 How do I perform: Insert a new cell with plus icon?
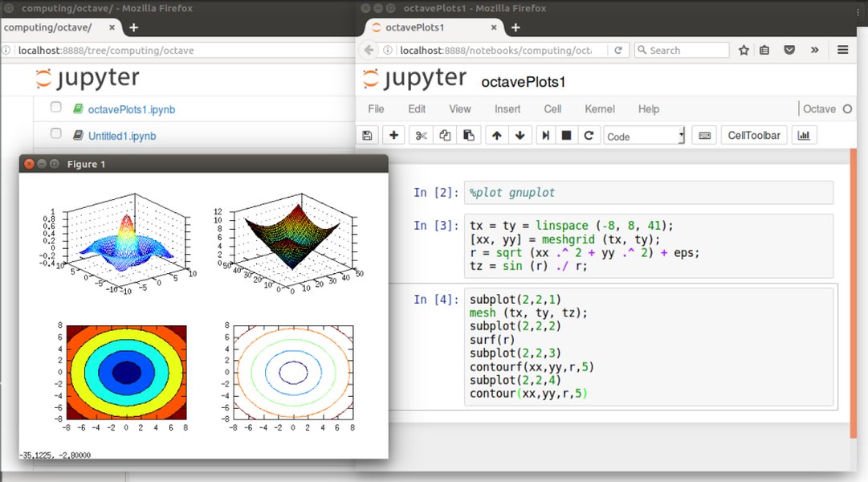(393, 135)
